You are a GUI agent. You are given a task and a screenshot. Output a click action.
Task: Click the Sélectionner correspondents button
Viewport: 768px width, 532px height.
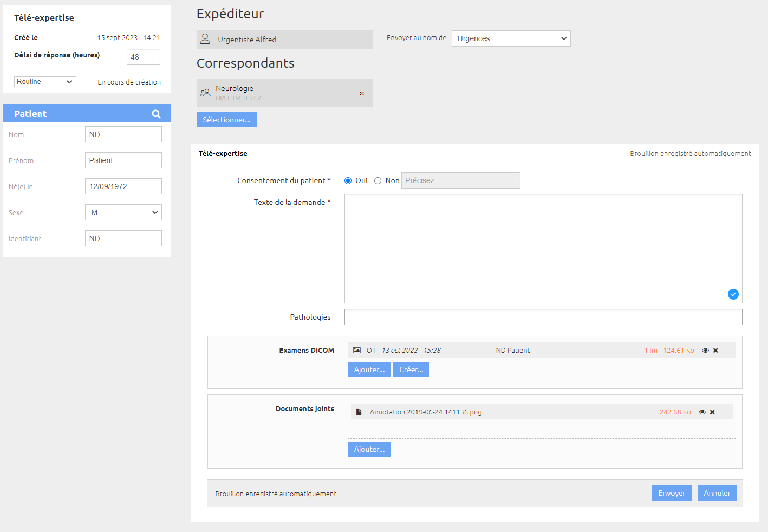point(227,120)
